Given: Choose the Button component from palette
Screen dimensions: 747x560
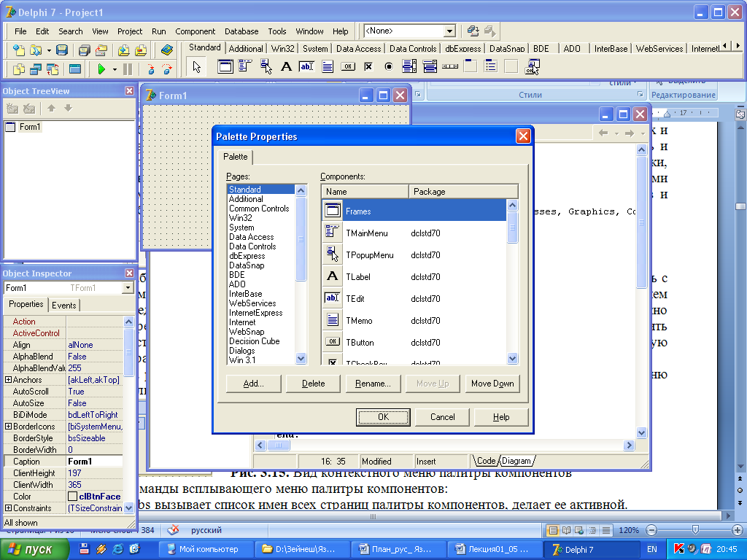Looking at the screenshot, I should (x=348, y=67).
